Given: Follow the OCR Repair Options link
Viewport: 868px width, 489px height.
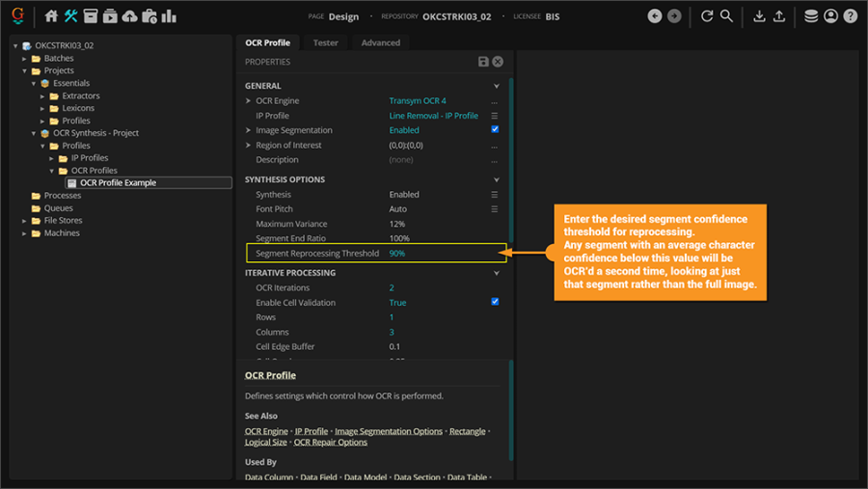Looking at the screenshot, I should click(330, 442).
